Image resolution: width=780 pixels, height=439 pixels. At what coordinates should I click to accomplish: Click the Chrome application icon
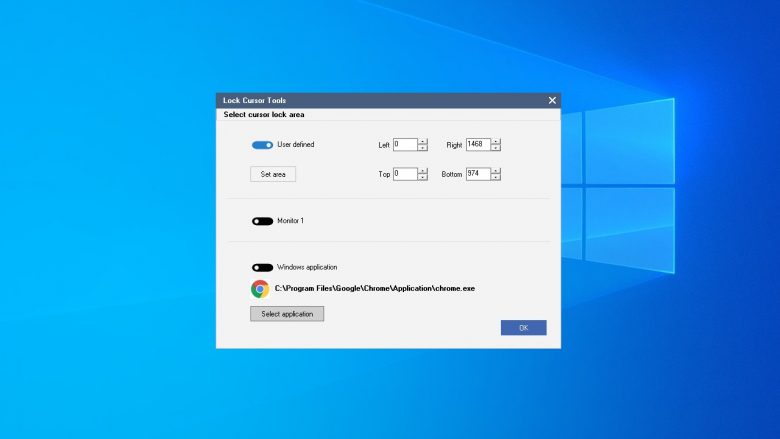pyautogui.click(x=260, y=289)
